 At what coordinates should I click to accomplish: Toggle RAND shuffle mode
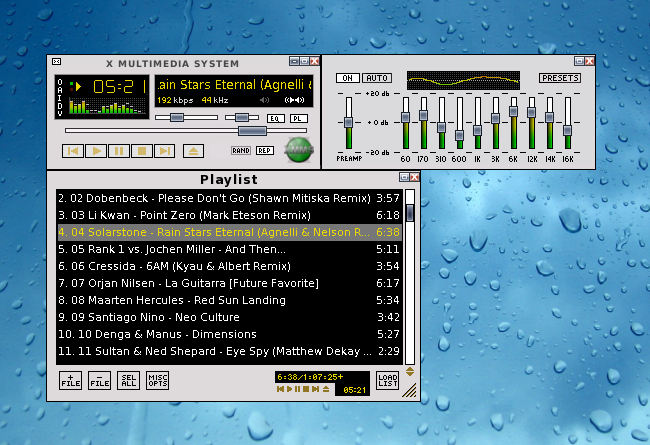coord(241,151)
